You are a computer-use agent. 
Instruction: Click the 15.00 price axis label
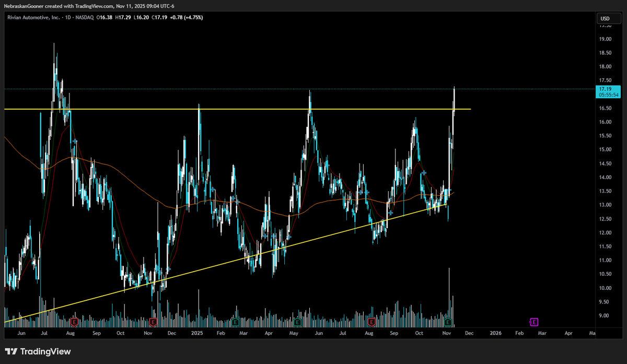[606, 150]
